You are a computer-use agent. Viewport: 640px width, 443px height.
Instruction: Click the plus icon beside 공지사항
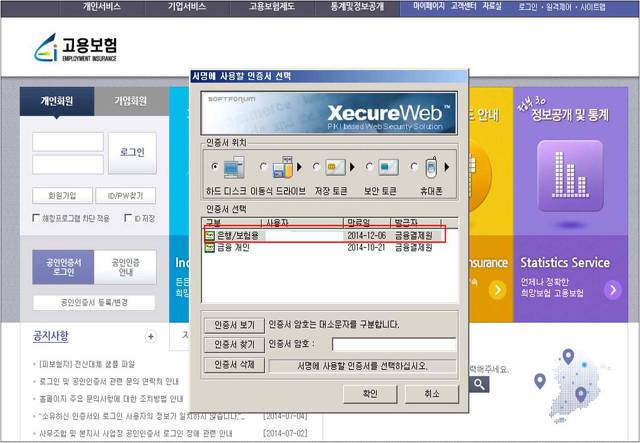pos(151,336)
